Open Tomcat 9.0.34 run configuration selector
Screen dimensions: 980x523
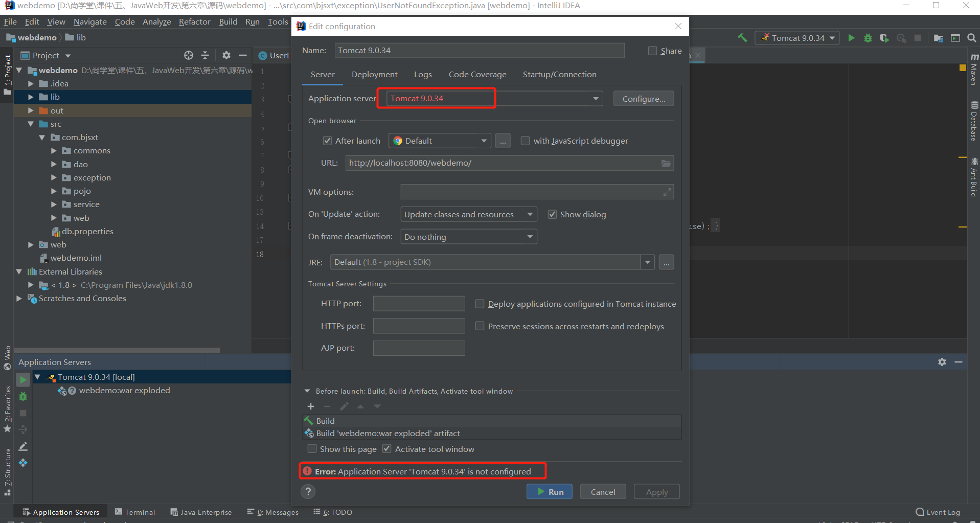coord(797,38)
